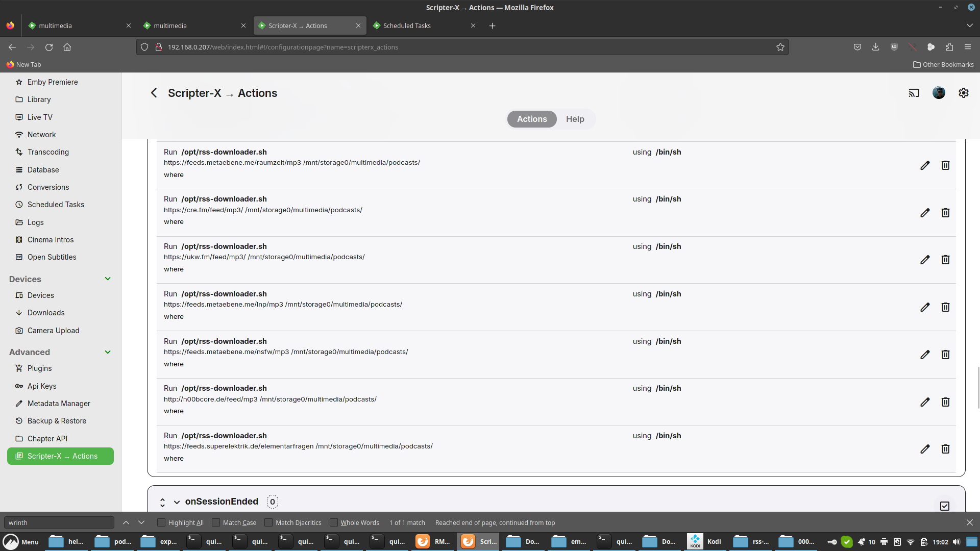
Task: Open Plugins page from sidebar
Action: tap(39, 368)
